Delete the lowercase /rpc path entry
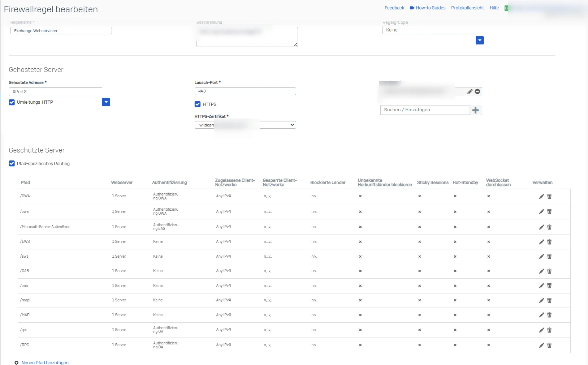Image resolution: width=588 pixels, height=365 pixels. coord(549,330)
